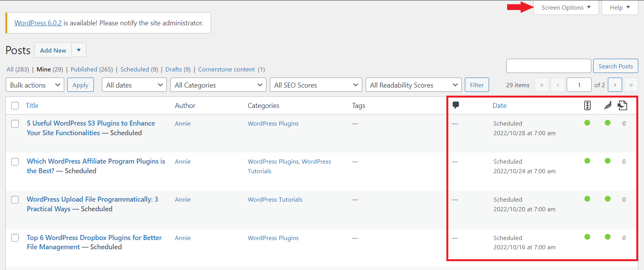Image resolution: width=644 pixels, height=270 pixels.
Task: Open WordPress Upload File Programmatically post
Action: click(92, 204)
